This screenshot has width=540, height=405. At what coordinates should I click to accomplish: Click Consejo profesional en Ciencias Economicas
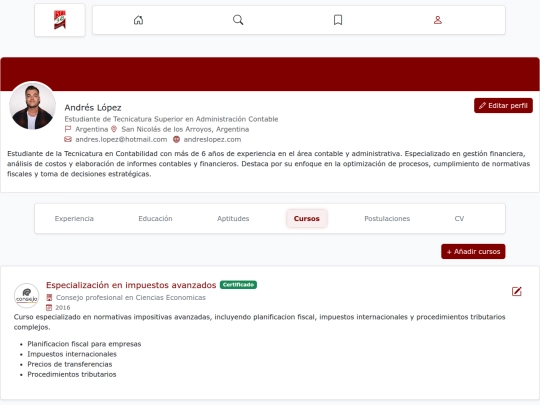(x=131, y=297)
